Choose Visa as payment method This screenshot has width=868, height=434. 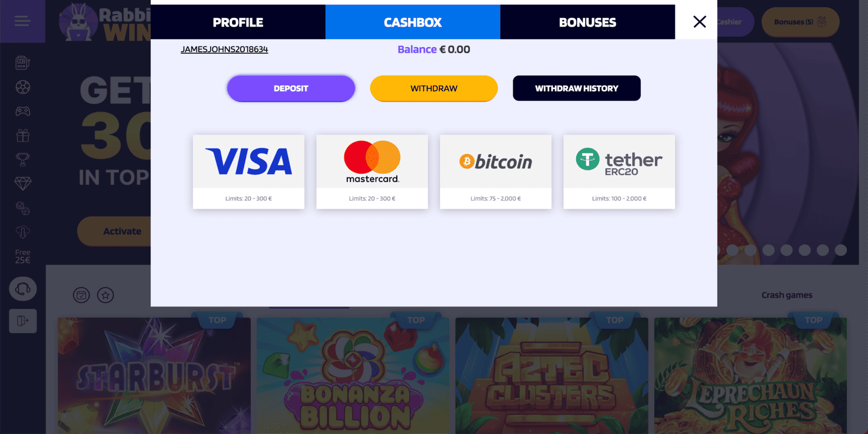[x=248, y=171]
